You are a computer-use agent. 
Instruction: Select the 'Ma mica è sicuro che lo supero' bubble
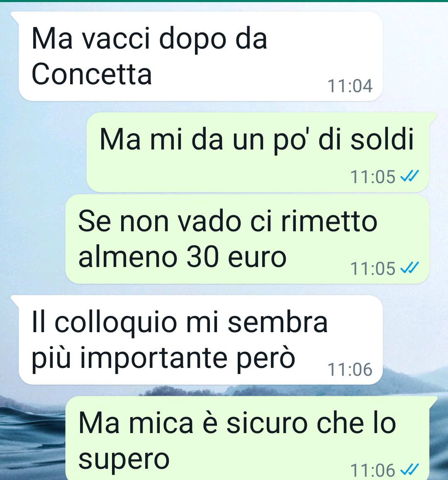251,438
